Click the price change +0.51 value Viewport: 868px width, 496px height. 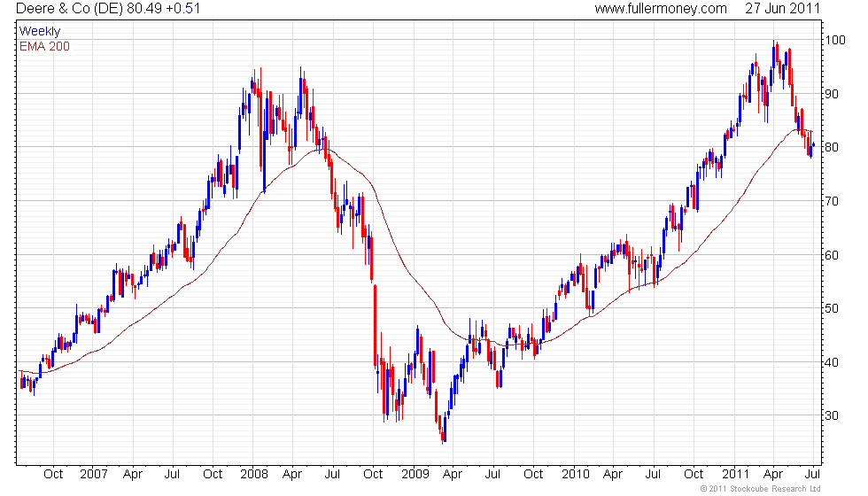point(182,8)
